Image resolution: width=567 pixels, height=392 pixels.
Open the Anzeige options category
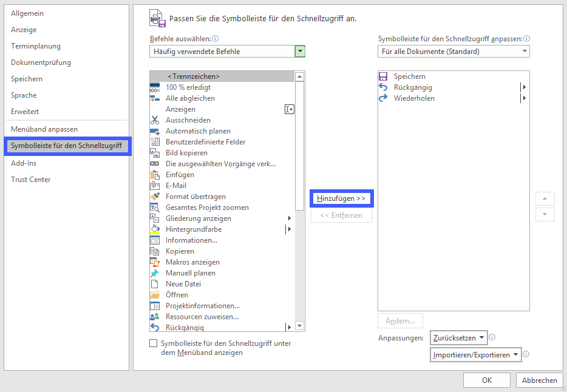pyautogui.click(x=24, y=30)
